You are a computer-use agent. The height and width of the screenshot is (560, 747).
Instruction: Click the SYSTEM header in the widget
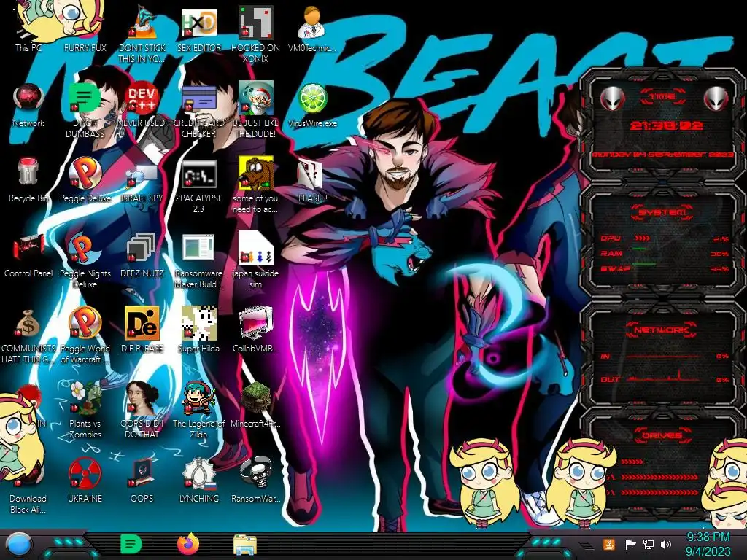coord(662,212)
